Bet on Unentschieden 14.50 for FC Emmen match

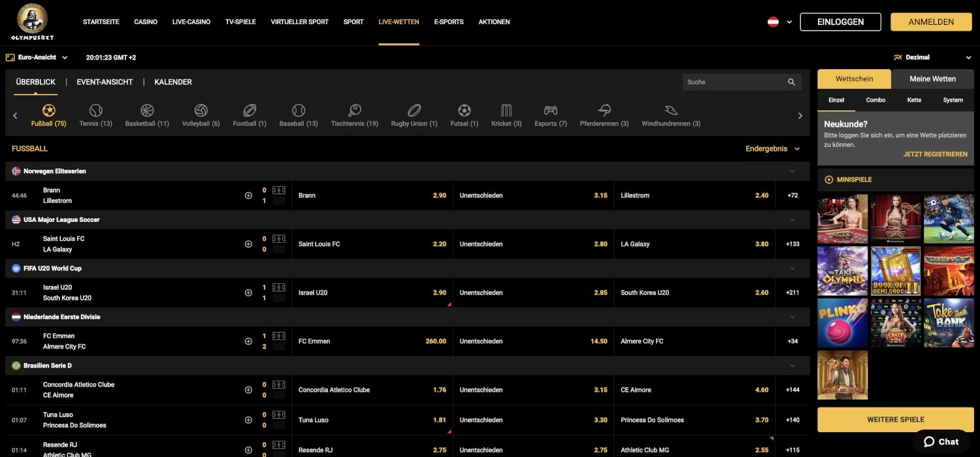point(533,341)
